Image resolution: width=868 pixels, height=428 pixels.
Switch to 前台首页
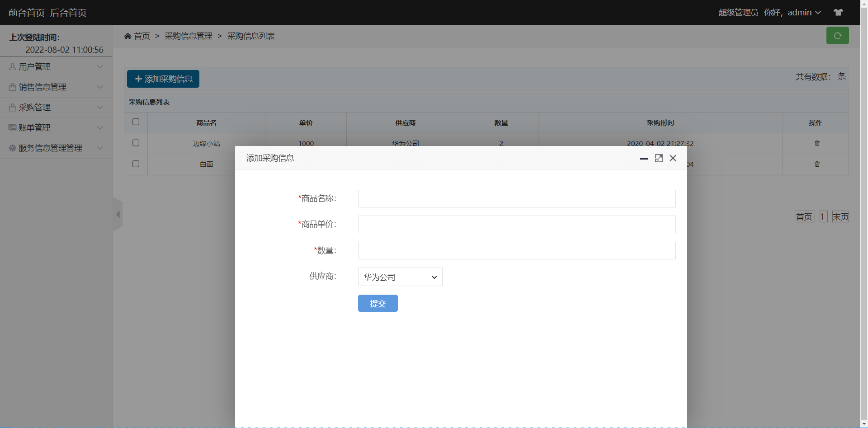point(25,12)
